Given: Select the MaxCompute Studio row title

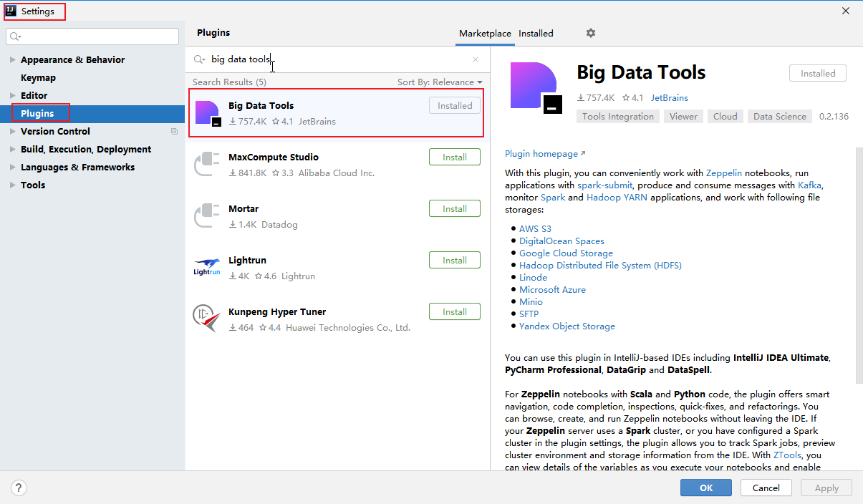Looking at the screenshot, I should (x=274, y=157).
